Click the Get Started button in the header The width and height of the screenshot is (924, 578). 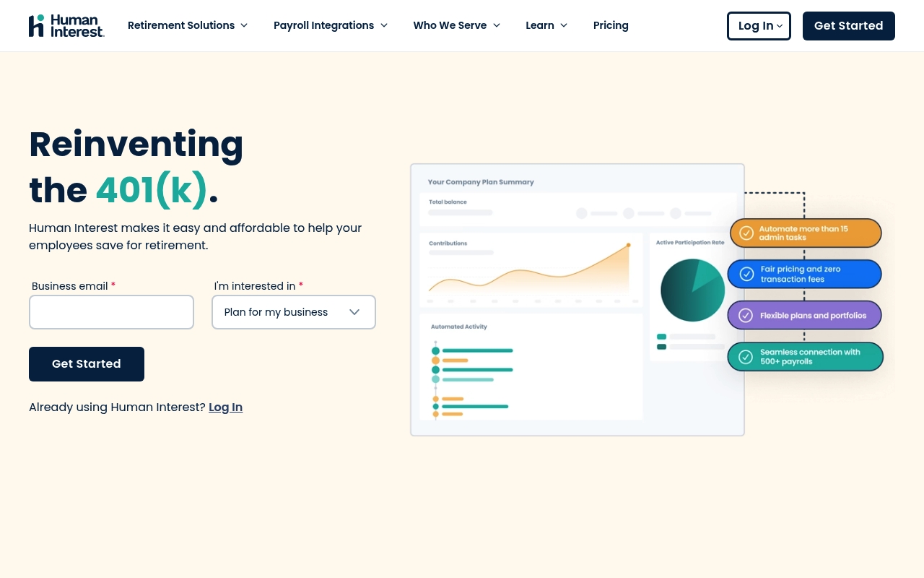tap(849, 26)
